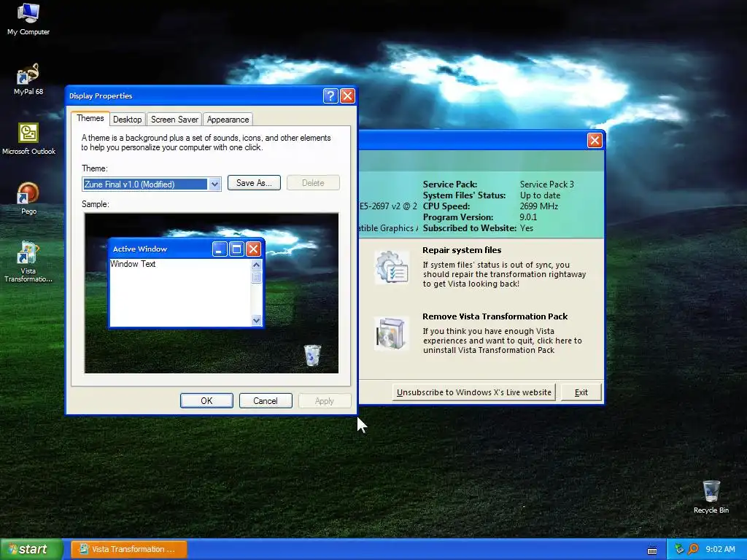
Task: Click the 9:02 AM taskbar clock
Action: [720, 549]
